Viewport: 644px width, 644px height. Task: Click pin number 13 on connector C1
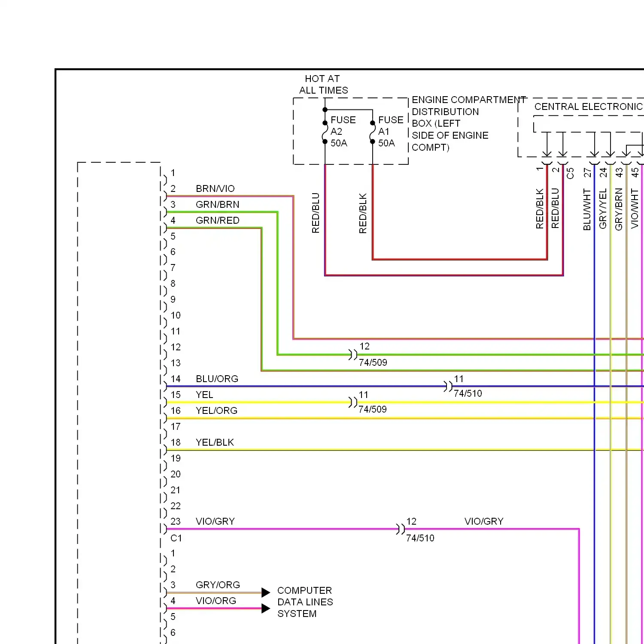point(176,363)
